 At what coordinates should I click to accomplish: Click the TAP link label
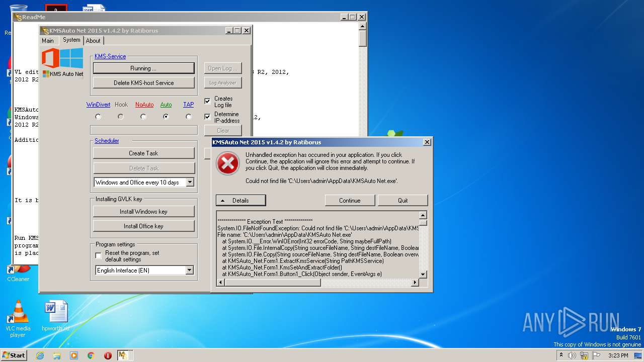coord(188,105)
